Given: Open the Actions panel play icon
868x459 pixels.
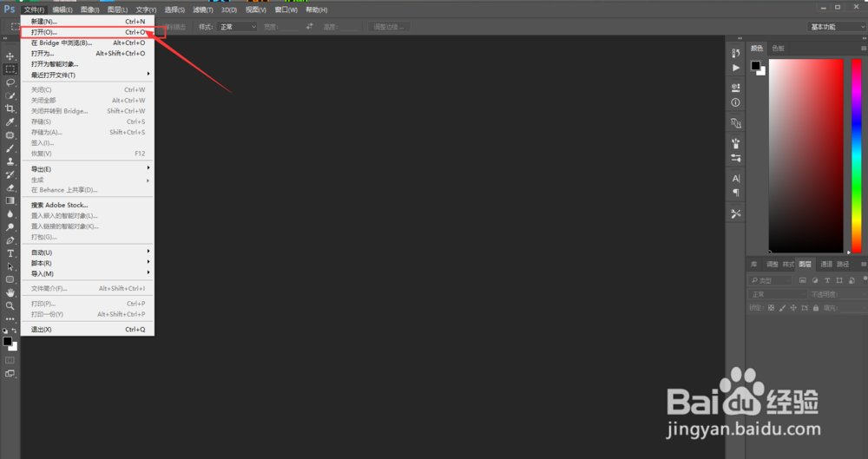Looking at the screenshot, I should click(736, 68).
